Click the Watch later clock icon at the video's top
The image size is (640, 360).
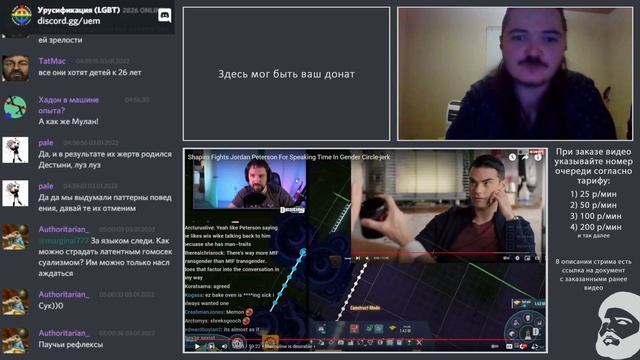pos(512,157)
